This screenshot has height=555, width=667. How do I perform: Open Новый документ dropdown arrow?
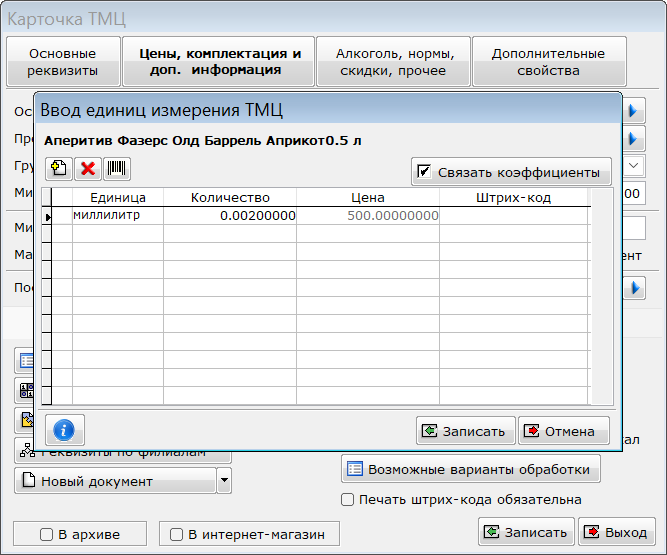pos(224,481)
